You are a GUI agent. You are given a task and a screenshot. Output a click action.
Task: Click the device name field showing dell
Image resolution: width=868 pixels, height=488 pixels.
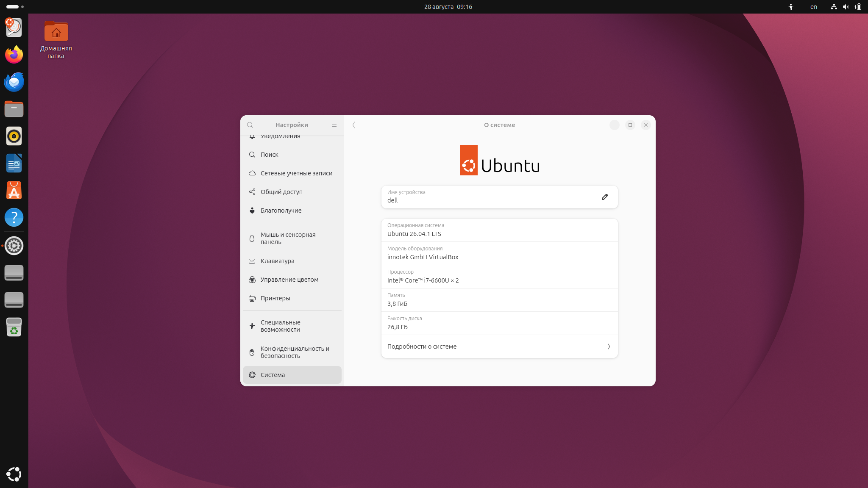tap(499, 197)
